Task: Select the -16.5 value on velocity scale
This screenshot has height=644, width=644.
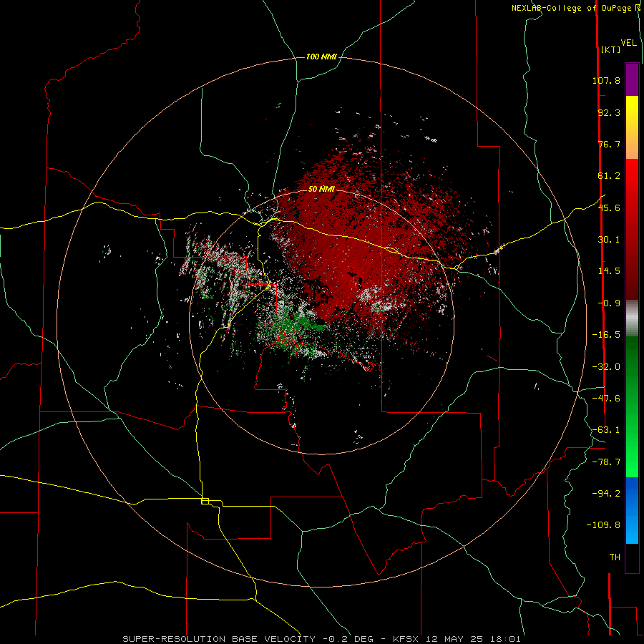Action: coord(606,335)
